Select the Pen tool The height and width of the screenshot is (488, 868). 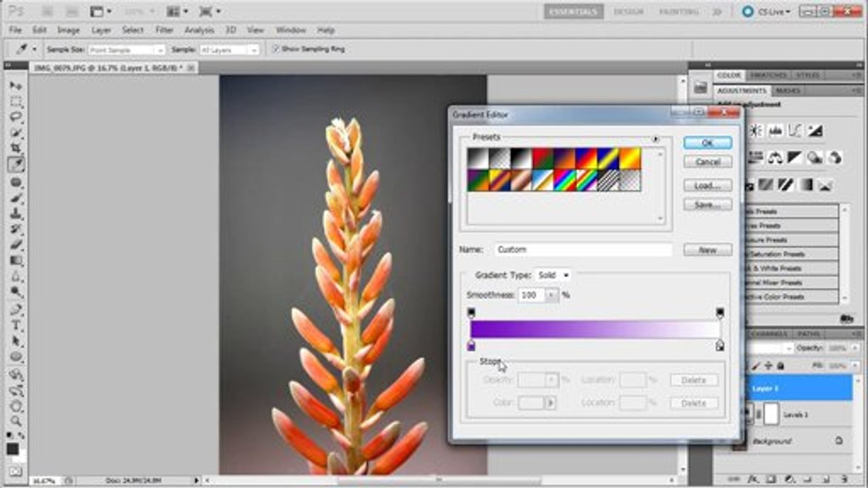point(16,310)
